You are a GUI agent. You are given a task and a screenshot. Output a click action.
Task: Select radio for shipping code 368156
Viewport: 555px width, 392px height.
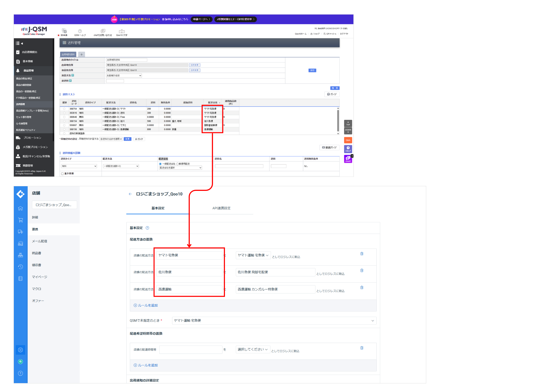[x=64, y=129]
